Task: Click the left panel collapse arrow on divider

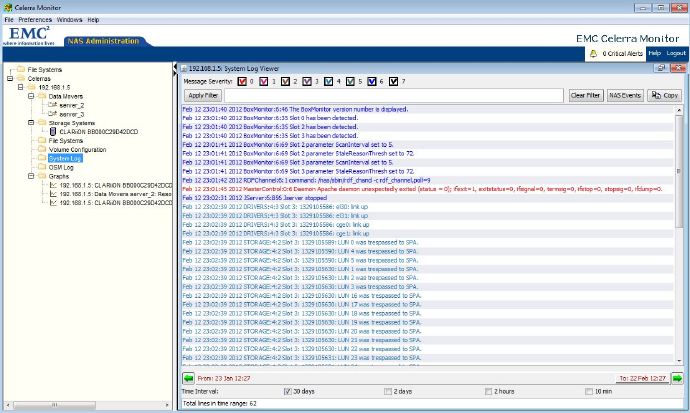Action: tap(175, 68)
